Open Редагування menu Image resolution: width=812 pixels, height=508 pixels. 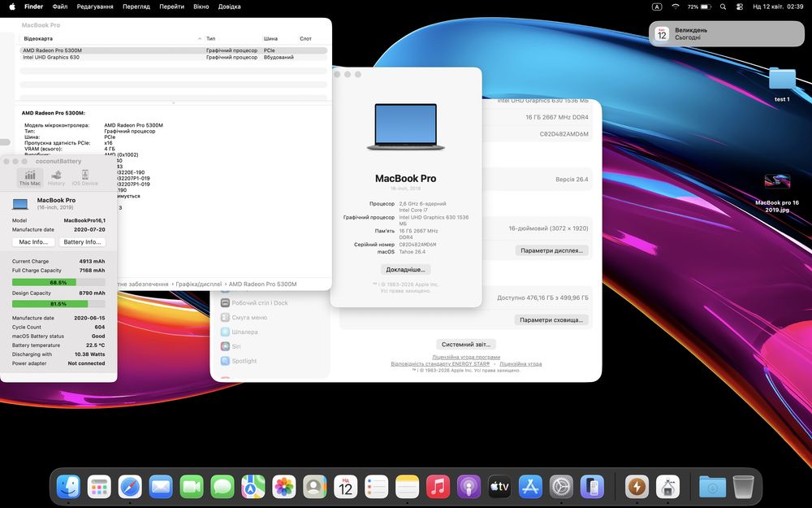pyautogui.click(x=95, y=7)
